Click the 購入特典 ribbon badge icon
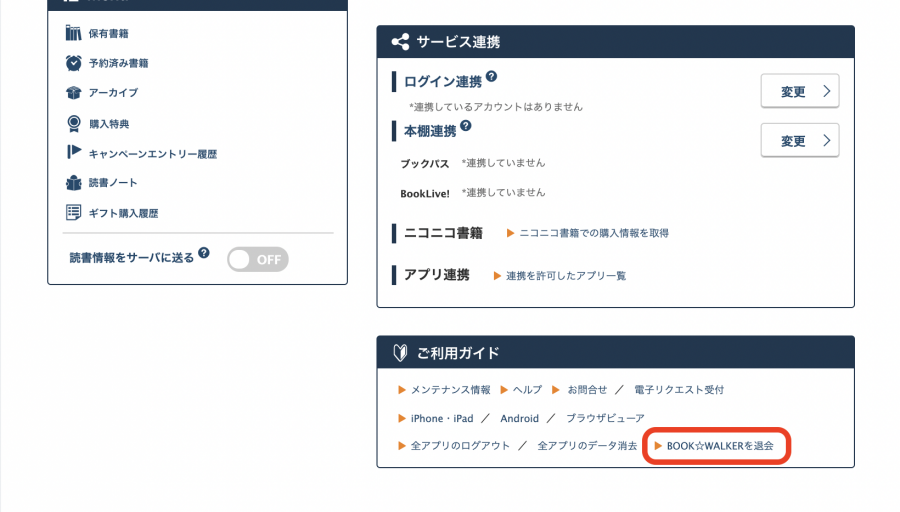The width and height of the screenshot is (900, 512). tap(73, 123)
